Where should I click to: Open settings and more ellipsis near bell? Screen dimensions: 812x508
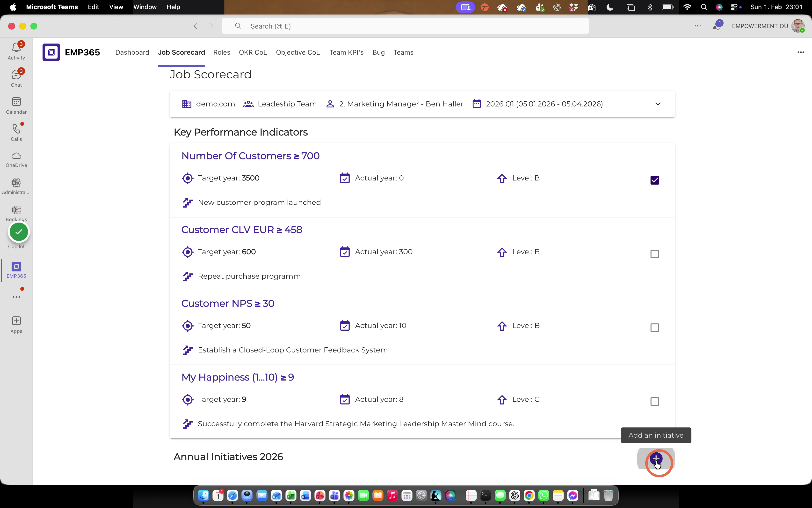[698, 26]
